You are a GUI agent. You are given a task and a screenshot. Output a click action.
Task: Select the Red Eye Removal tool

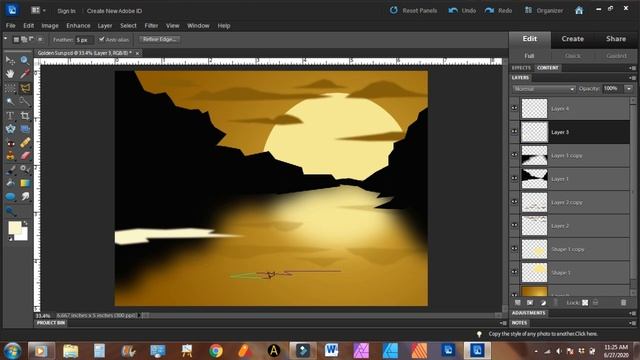tap(10, 143)
